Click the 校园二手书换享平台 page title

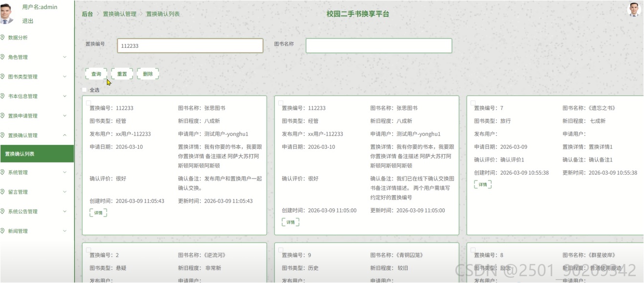click(358, 14)
